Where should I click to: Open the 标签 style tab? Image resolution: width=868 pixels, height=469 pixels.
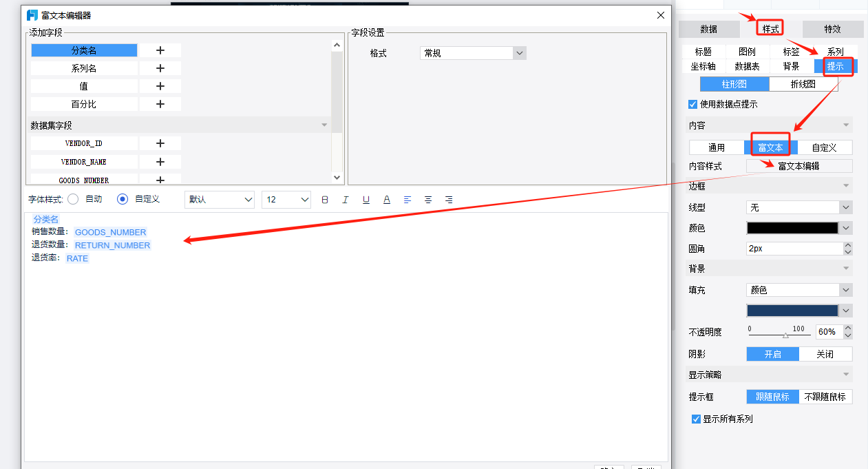792,52
